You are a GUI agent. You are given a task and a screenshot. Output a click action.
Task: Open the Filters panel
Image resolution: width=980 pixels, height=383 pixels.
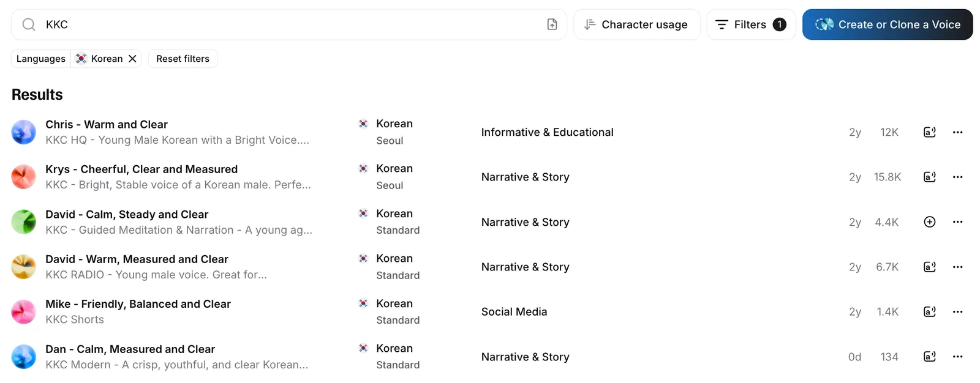tap(751, 24)
